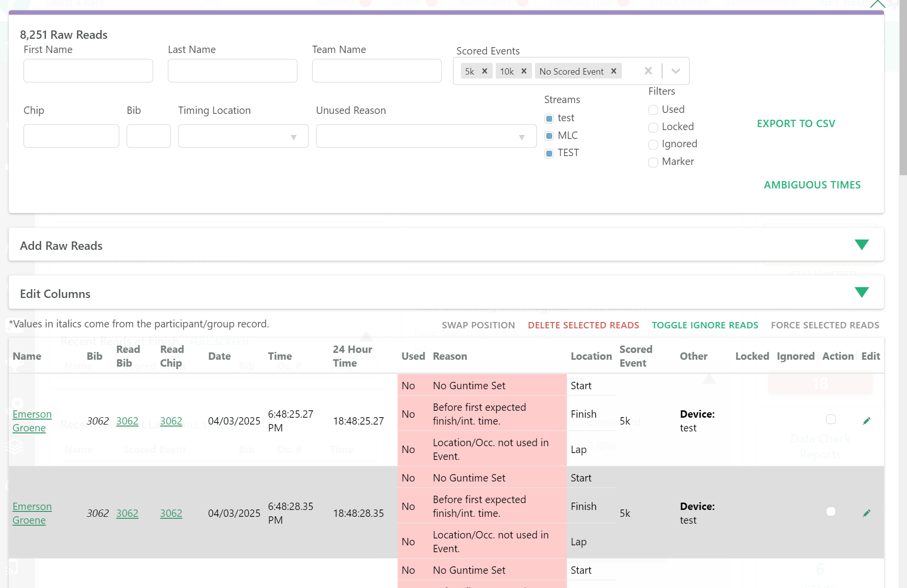This screenshot has height=588, width=907.
Task: Click the Scored Event column header
Action: click(x=636, y=356)
